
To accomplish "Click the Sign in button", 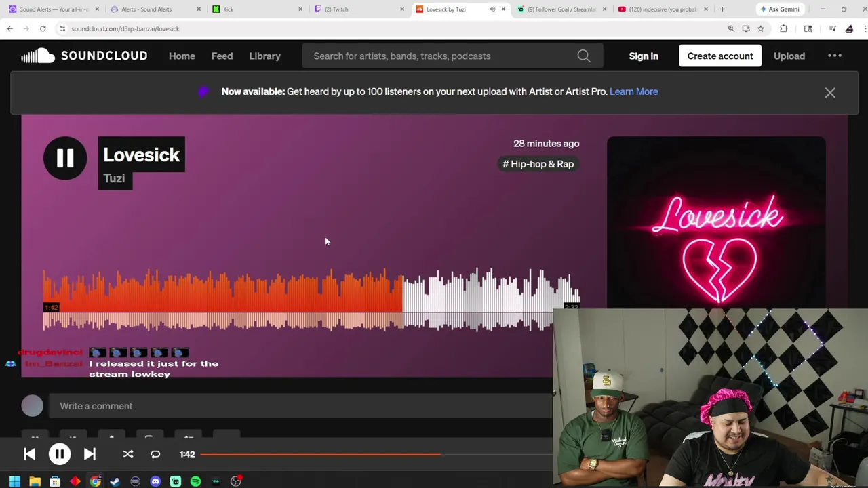I will point(644,56).
